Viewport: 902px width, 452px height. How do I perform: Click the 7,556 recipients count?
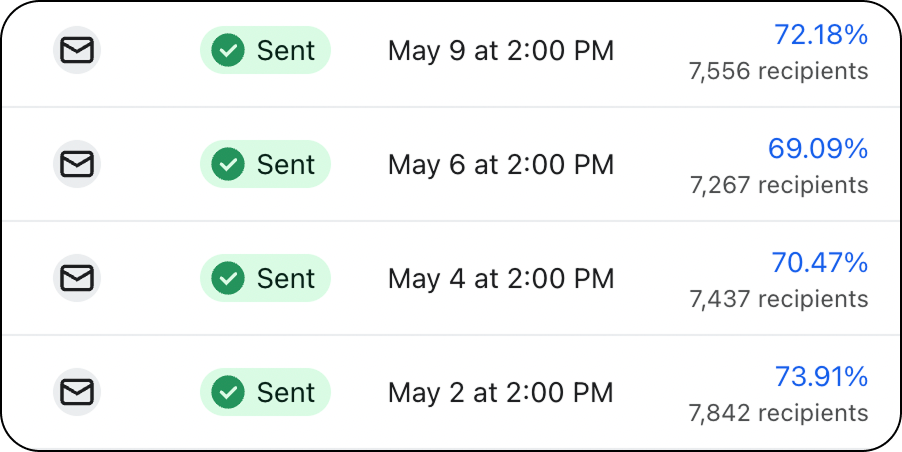click(x=779, y=71)
